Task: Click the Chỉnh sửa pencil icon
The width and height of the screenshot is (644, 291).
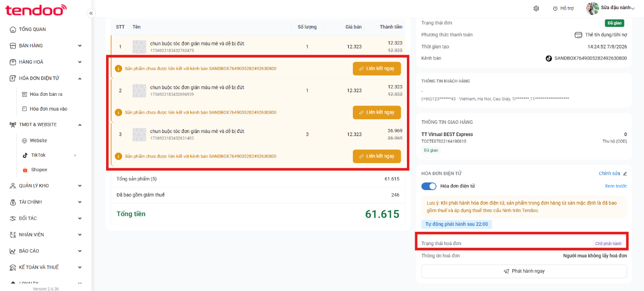Action: tap(625, 174)
